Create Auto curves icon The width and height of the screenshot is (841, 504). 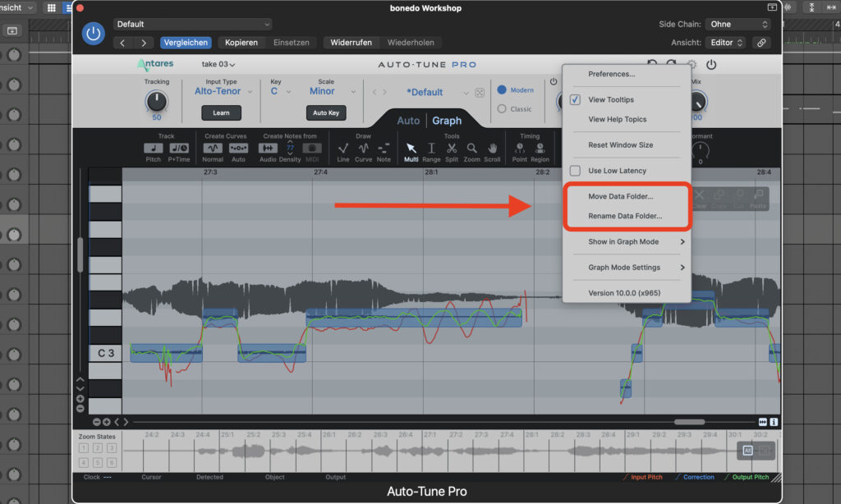point(238,148)
